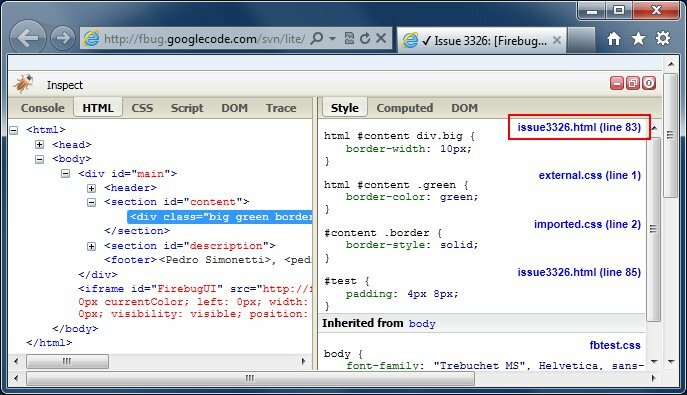Expand the section id="description" node
Viewport: 687px width, 395px height.
coord(91,246)
